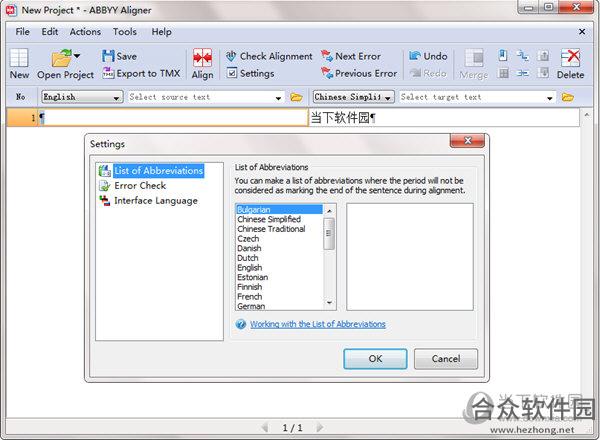The height and width of the screenshot is (440, 600).
Task: Click the Open Project folder icon
Action: tap(61, 58)
